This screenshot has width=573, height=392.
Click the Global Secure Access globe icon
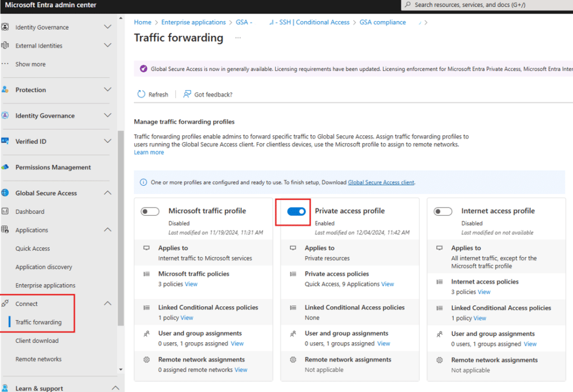pyautogui.click(x=5, y=193)
